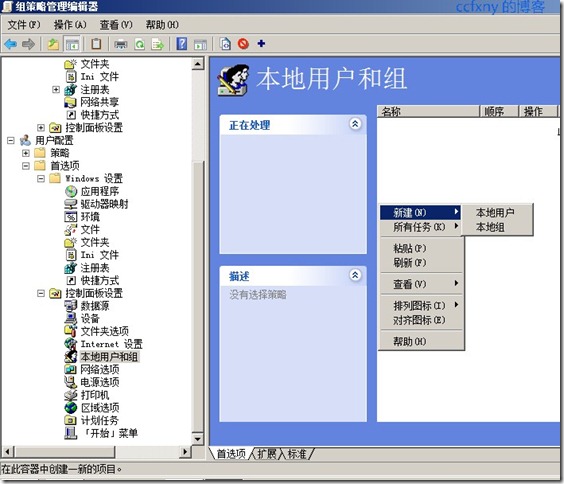The image size is (564, 484).
Task: Choose 本地组 from the submenu
Action: 490,227
